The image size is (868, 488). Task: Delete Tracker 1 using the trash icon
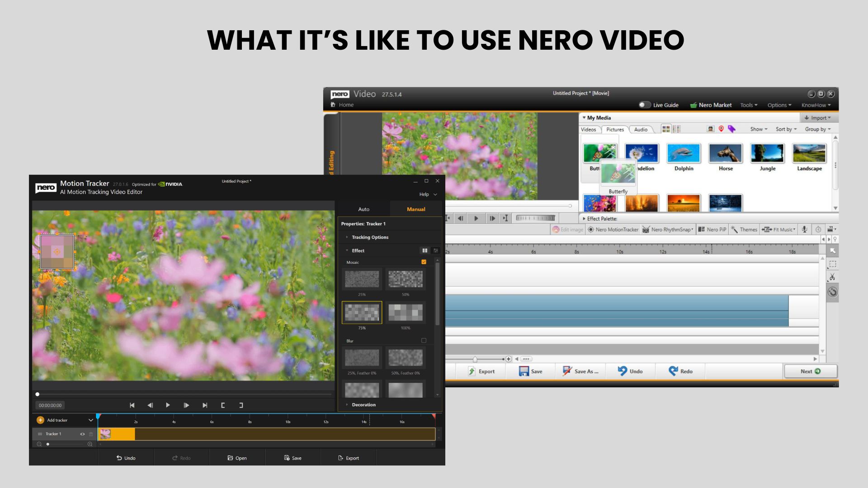91,434
